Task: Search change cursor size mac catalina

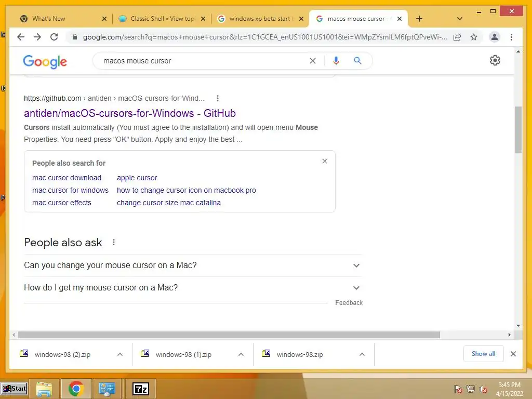Action: pyautogui.click(x=169, y=203)
